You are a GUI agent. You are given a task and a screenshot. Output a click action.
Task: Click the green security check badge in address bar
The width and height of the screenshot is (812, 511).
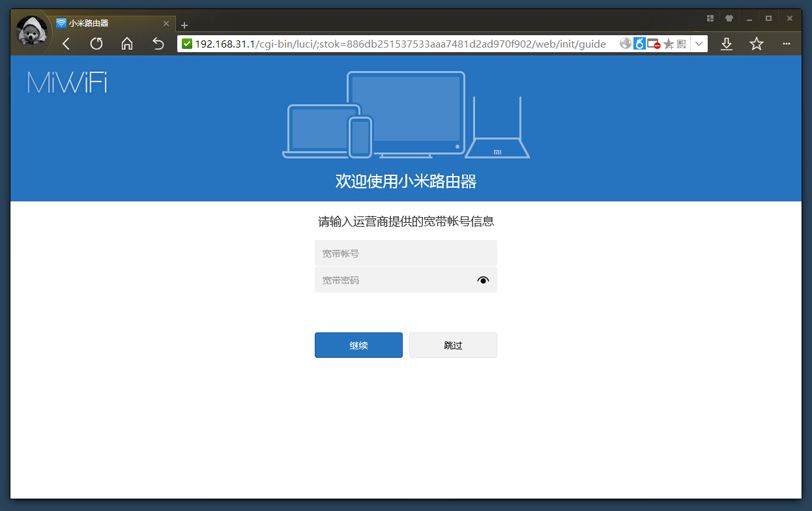(x=187, y=44)
